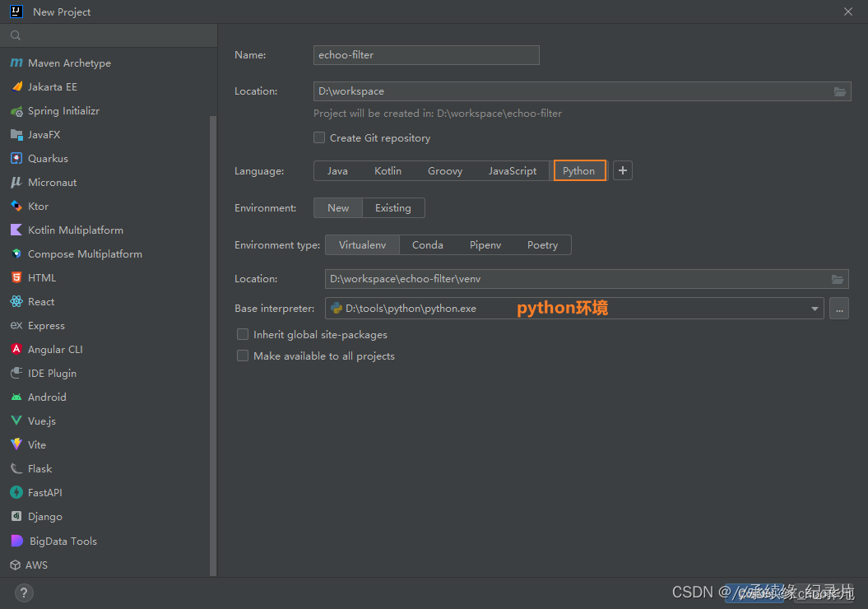The height and width of the screenshot is (609, 868).
Task: Choose Kotlin as the language
Action: click(388, 171)
